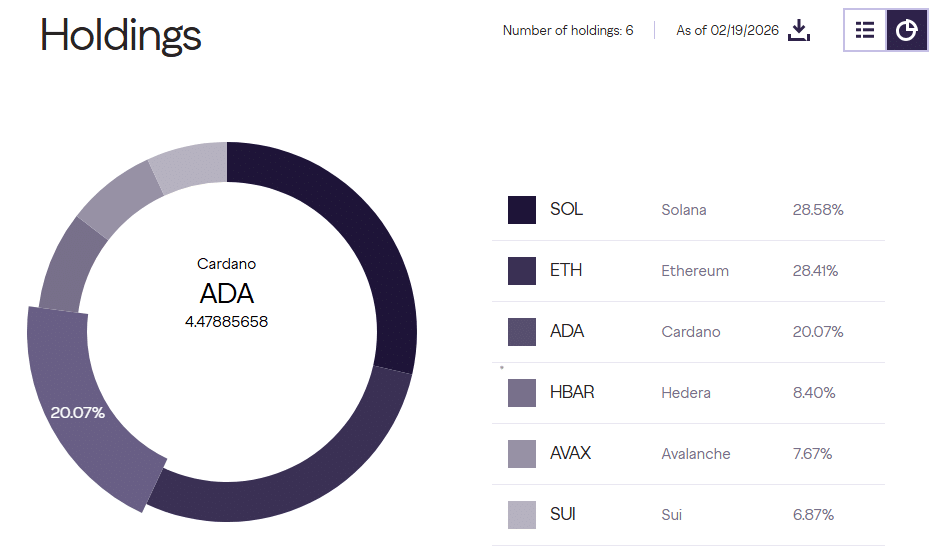
Task: Download the holdings data file
Action: coord(798,30)
